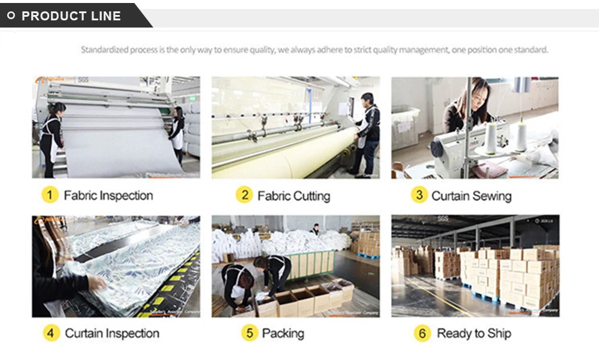Viewport: 599px width, 364px height.
Task: Click the standardized process description text
Action: [x=314, y=50]
